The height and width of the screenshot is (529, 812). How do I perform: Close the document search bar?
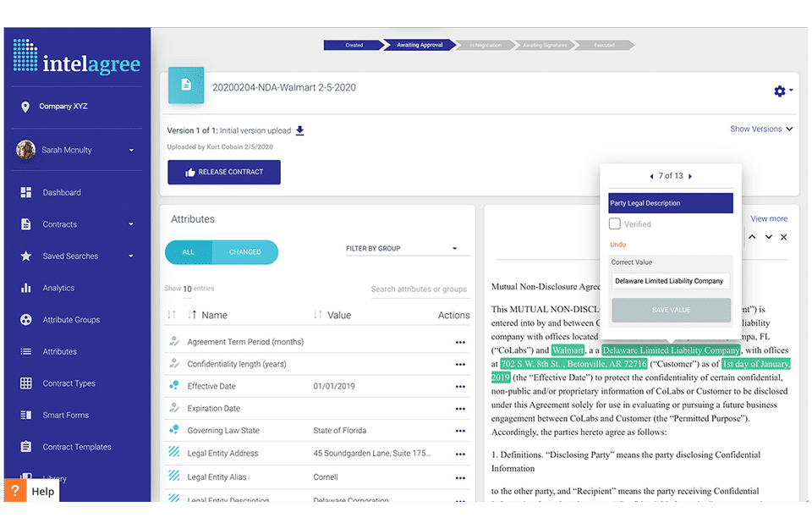coord(784,237)
